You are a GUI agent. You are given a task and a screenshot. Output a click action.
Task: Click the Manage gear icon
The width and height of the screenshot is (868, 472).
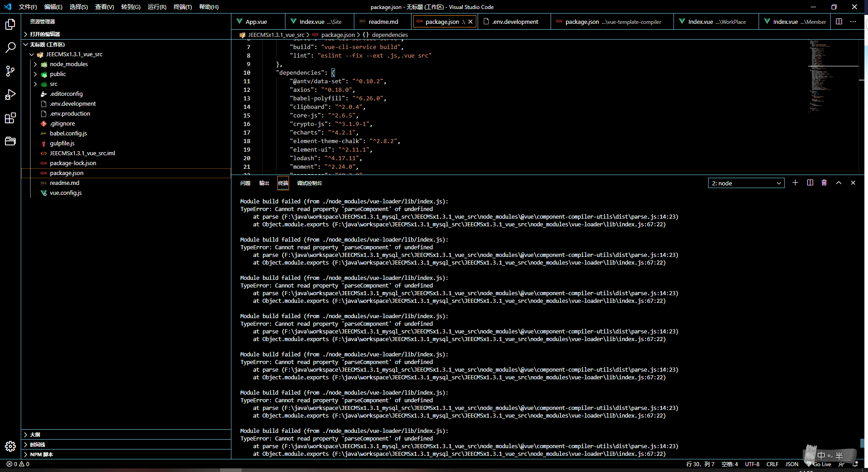(10, 446)
